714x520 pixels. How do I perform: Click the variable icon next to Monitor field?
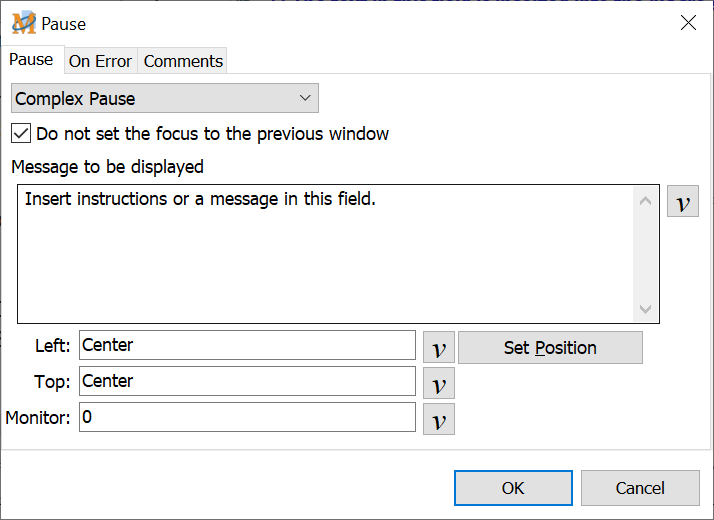point(439,419)
